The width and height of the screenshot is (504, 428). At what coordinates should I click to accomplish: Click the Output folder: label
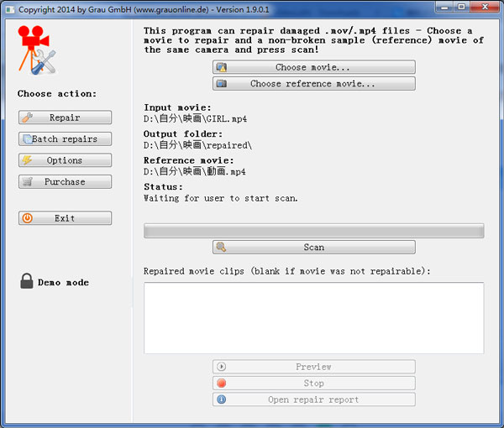tap(183, 134)
